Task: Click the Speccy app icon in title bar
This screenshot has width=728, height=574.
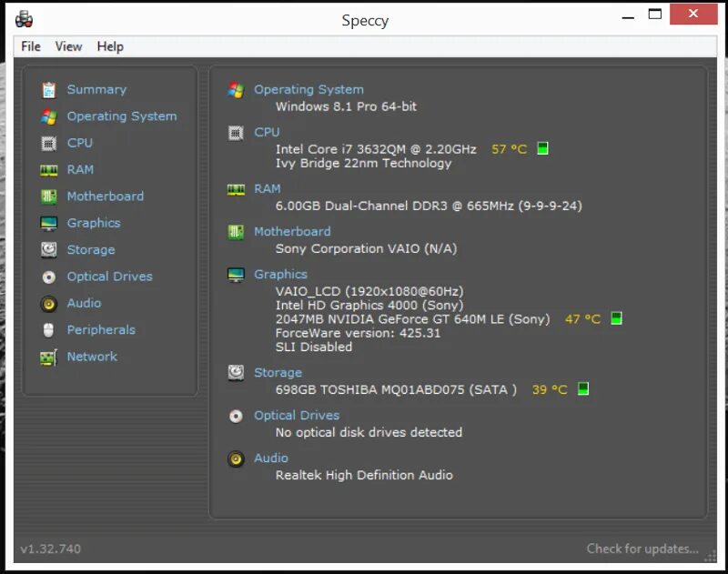Action: pos(25,19)
